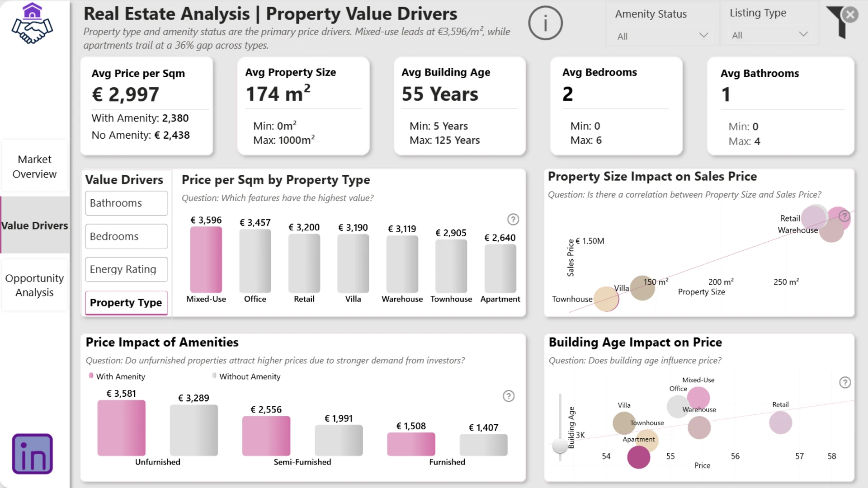Click help icon on Property Size scatter
868x488 pixels.
pos(844,216)
